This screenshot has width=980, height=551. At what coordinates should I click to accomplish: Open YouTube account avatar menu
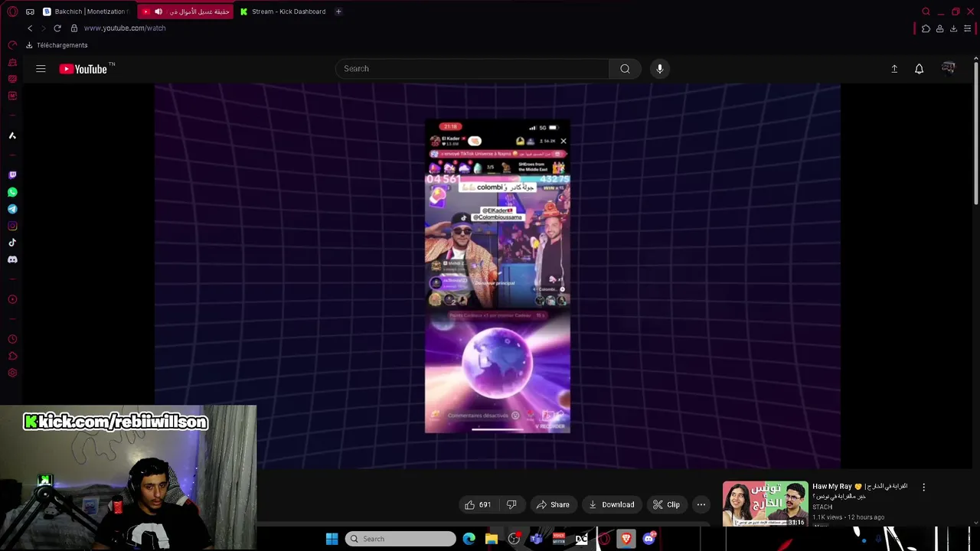949,69
